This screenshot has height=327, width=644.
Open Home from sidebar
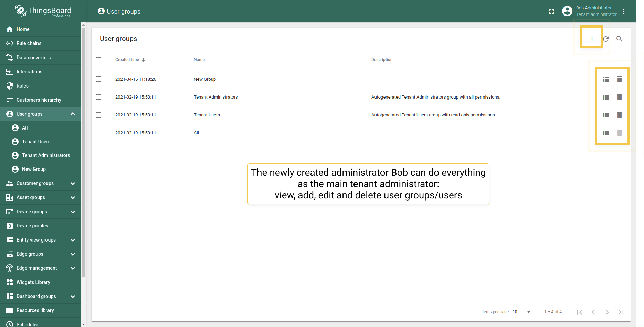point(40,29)
